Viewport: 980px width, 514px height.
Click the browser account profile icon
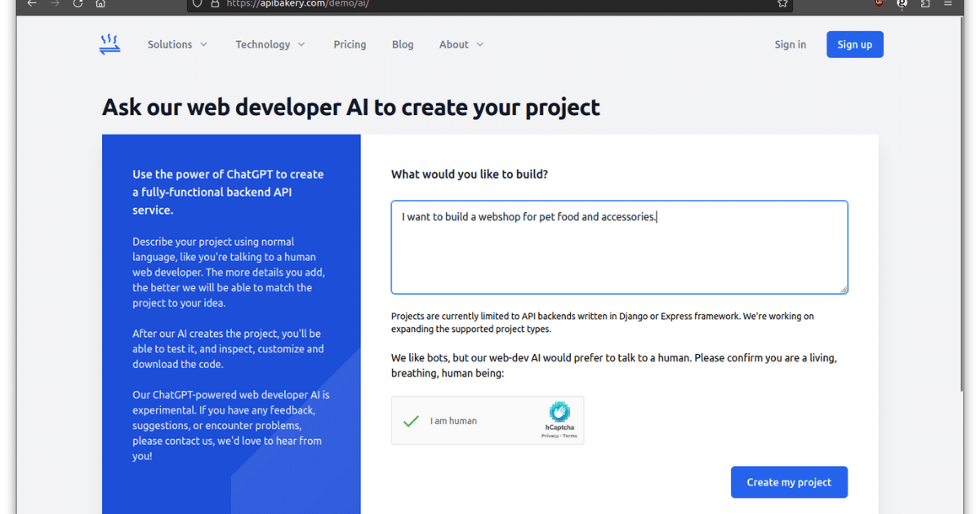(x=902, y=3)
